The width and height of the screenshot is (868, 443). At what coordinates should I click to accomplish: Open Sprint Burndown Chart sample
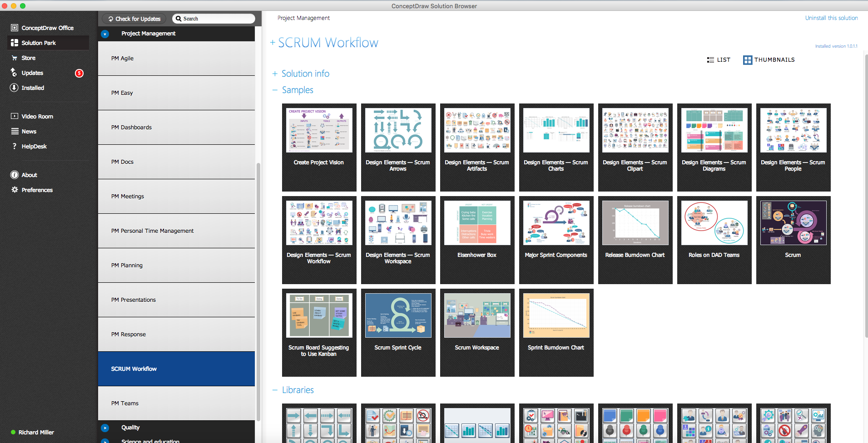[556, 332]
